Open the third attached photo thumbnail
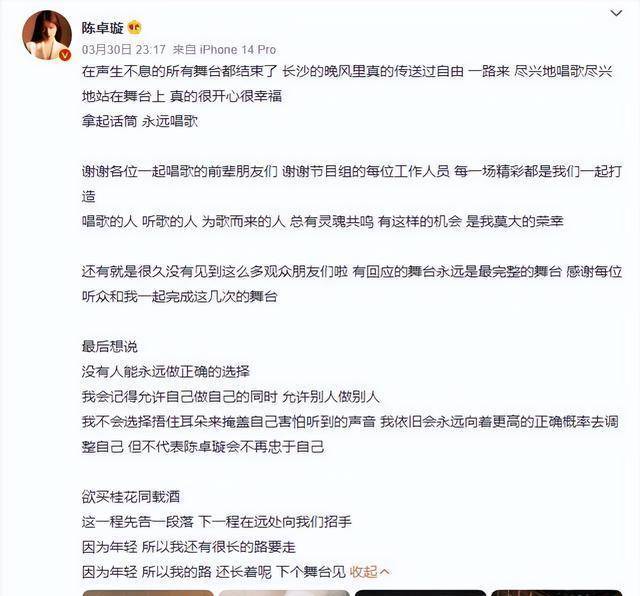Image resolution: width=640 pixels, height=596 pixels. [420, 593]
